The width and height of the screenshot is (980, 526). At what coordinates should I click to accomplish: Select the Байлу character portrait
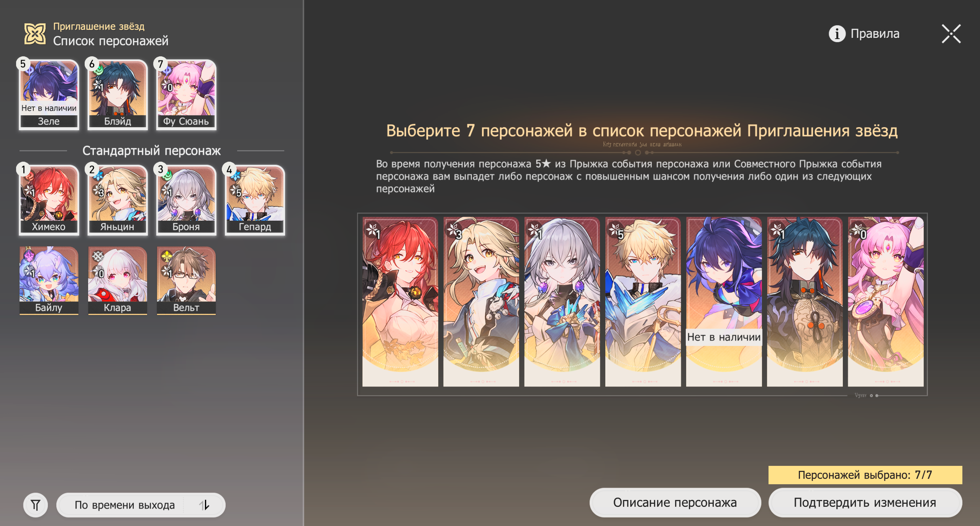(x=49, y=280)
